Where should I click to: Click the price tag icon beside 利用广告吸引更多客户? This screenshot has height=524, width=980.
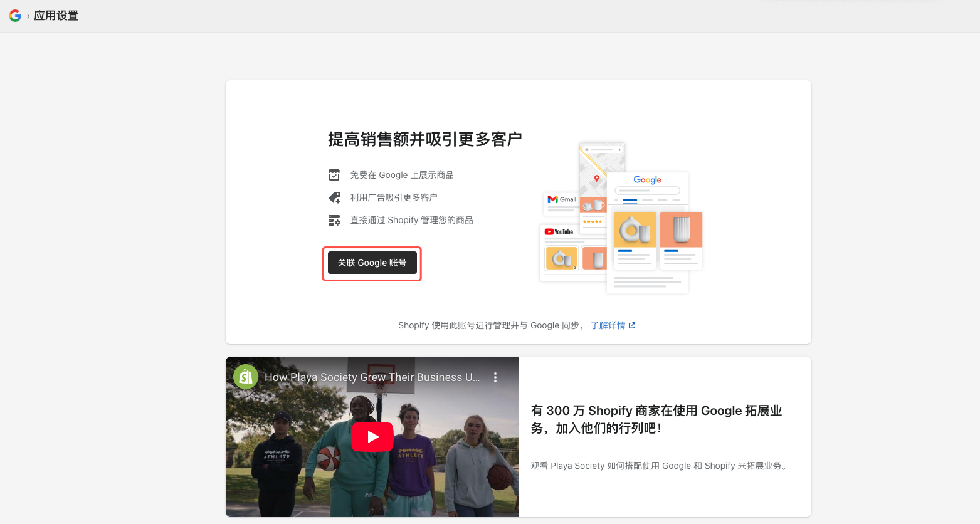click(x=334, y=197)
